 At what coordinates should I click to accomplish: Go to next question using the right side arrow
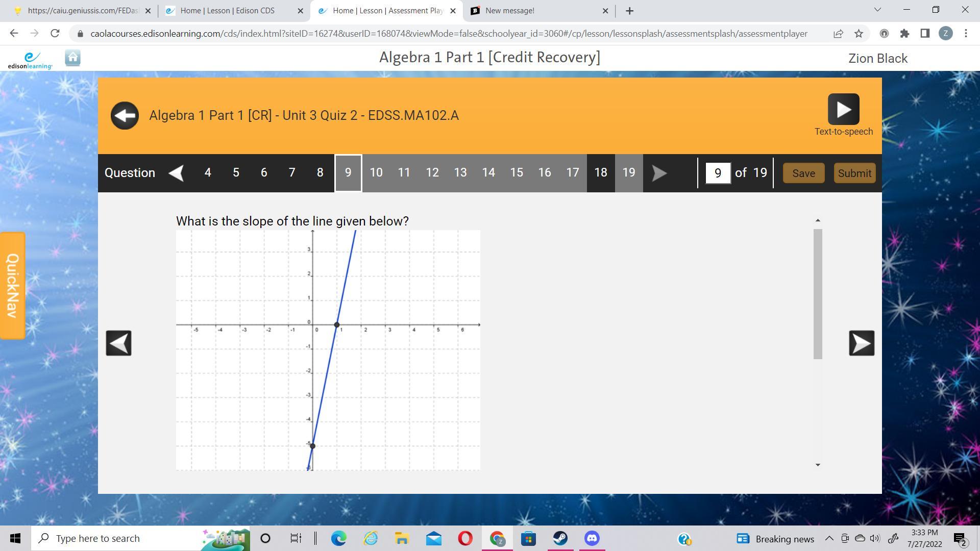[x=862, y=343]
